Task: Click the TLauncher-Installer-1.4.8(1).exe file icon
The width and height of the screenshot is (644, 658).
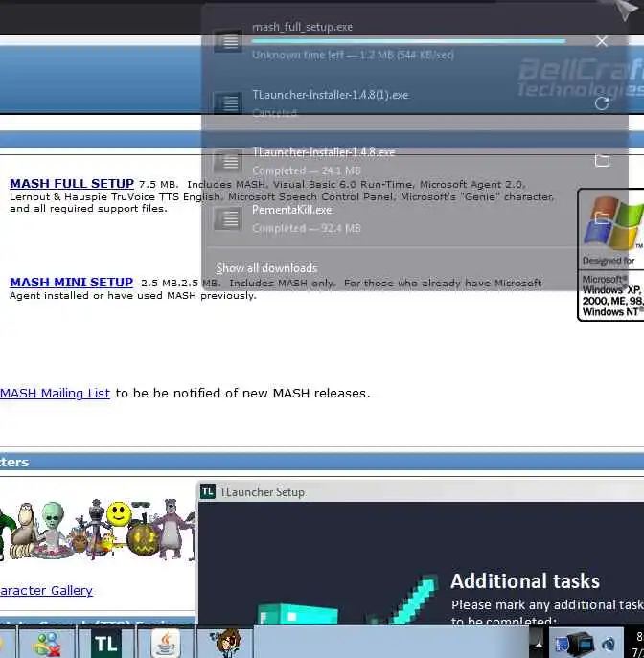Action: coord(228,102)
